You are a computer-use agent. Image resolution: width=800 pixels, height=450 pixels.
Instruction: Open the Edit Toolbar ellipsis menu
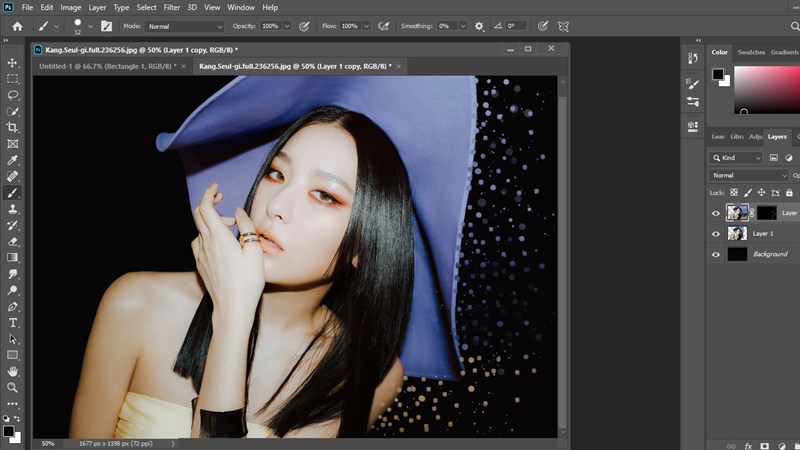click(12, 404)
